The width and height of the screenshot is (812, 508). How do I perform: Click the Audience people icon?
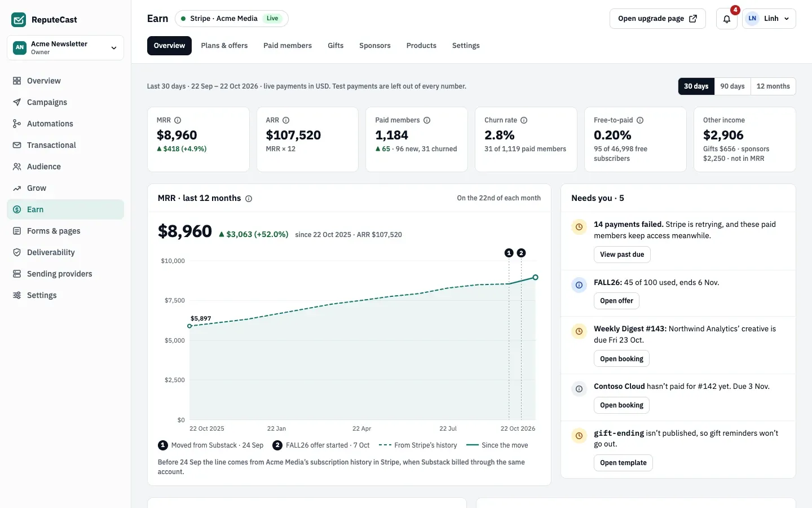pyautogui.click(x=17, y=167)
